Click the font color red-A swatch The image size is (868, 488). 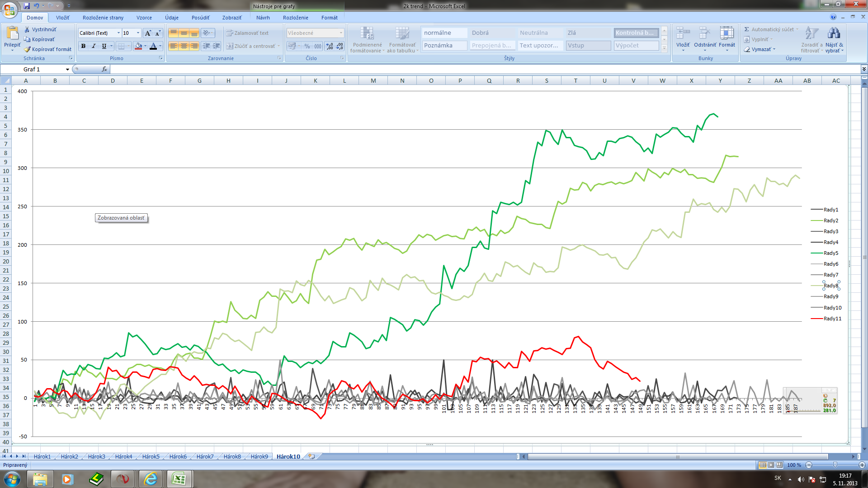(x=153, y=46)
